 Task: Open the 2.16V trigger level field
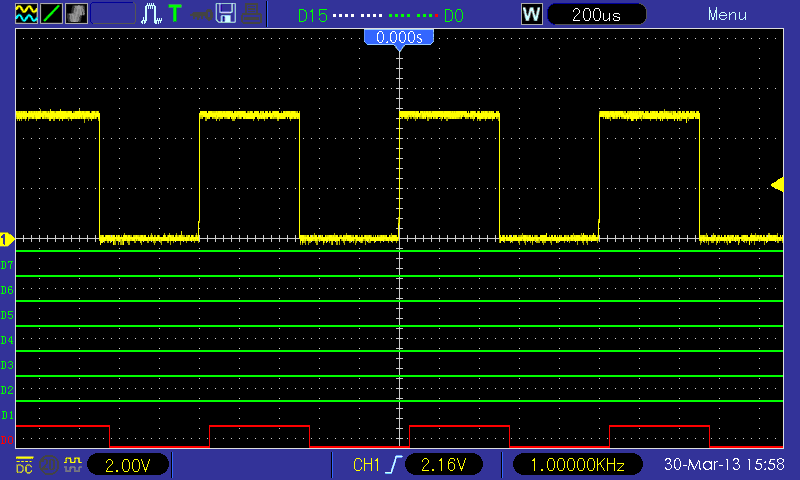(x=443, y=465)
